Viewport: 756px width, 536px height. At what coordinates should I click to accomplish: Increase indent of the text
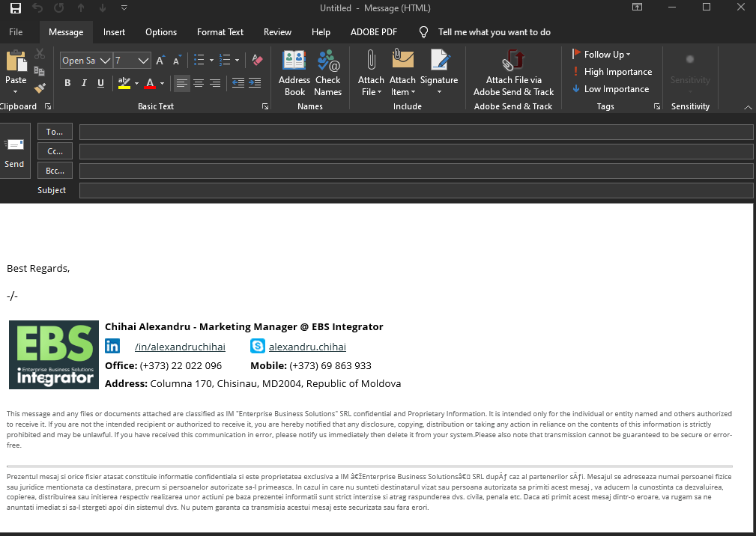coord(255,83)
